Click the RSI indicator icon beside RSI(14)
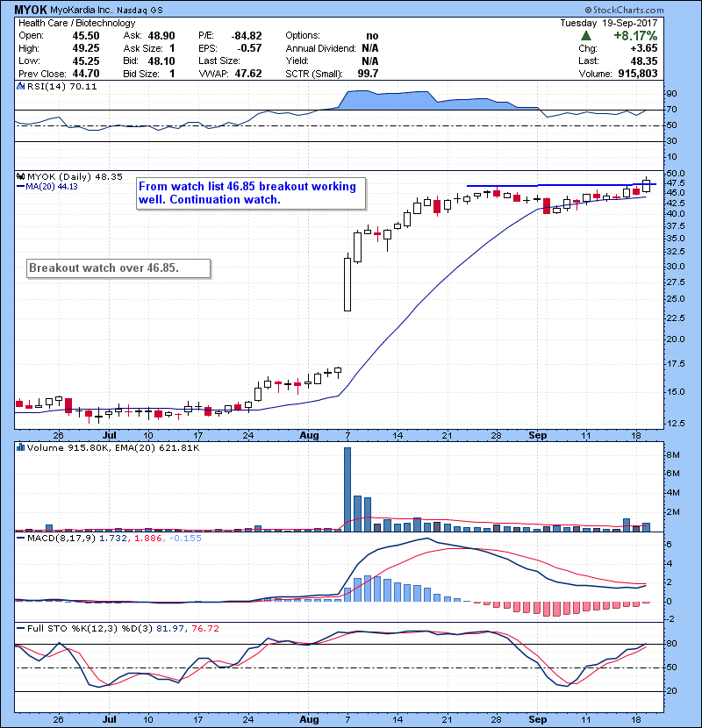This screenshot has height=728, width=702. pos(20,86)
